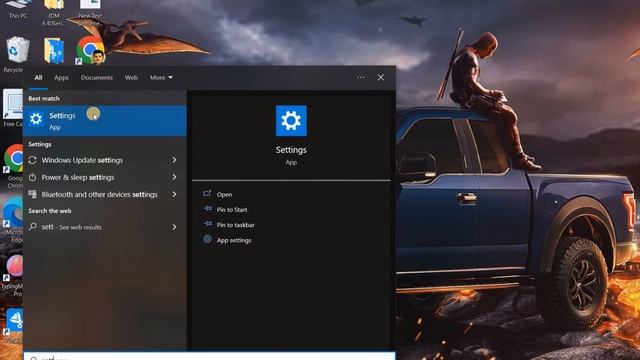Image resolution: width=640 pixels, height=360 pixels.
Task: Click the web search magnifier icon
Action: [x=33, y=227]
